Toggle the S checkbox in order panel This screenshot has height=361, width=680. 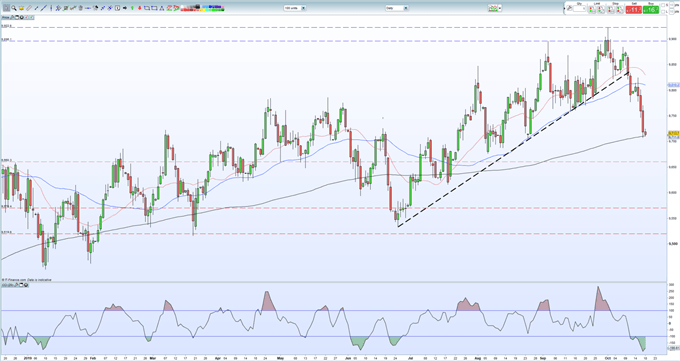663,5
